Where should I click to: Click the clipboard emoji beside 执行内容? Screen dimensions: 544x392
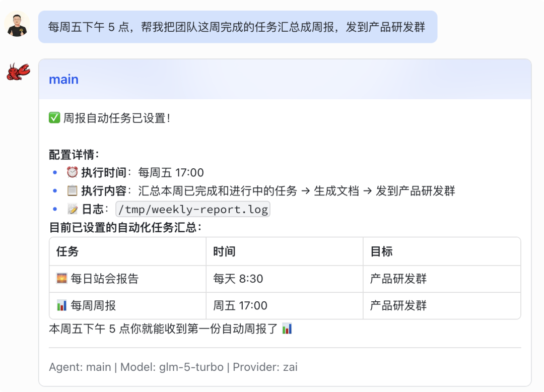[x=73, y=191]
